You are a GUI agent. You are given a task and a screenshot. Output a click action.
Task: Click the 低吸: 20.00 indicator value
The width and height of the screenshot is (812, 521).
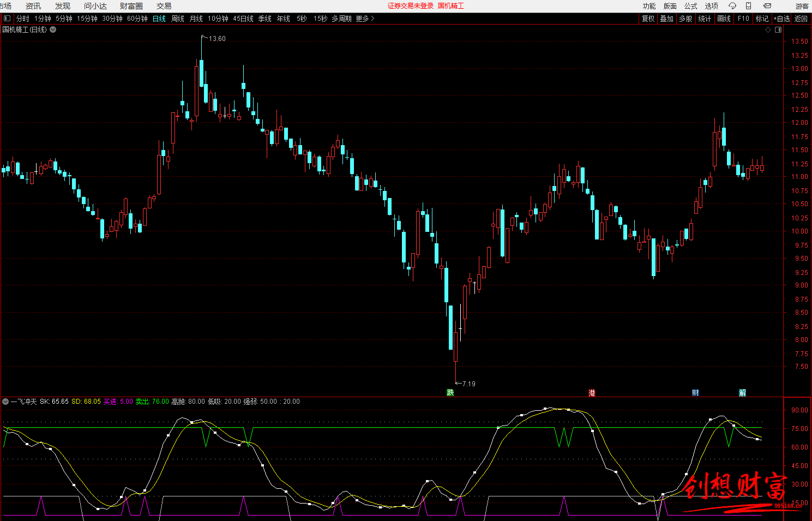pyautogui.click(x=224, y=402)
